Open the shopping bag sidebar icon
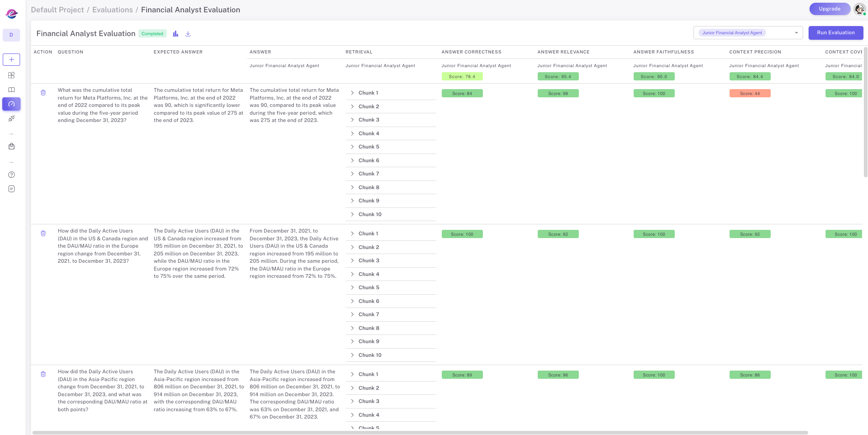Image resolution: width=868 pixels, height=435 pixels. (11, 147)
